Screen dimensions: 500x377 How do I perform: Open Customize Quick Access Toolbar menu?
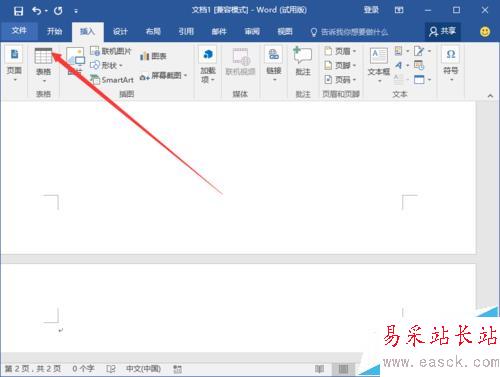[76, 11]
